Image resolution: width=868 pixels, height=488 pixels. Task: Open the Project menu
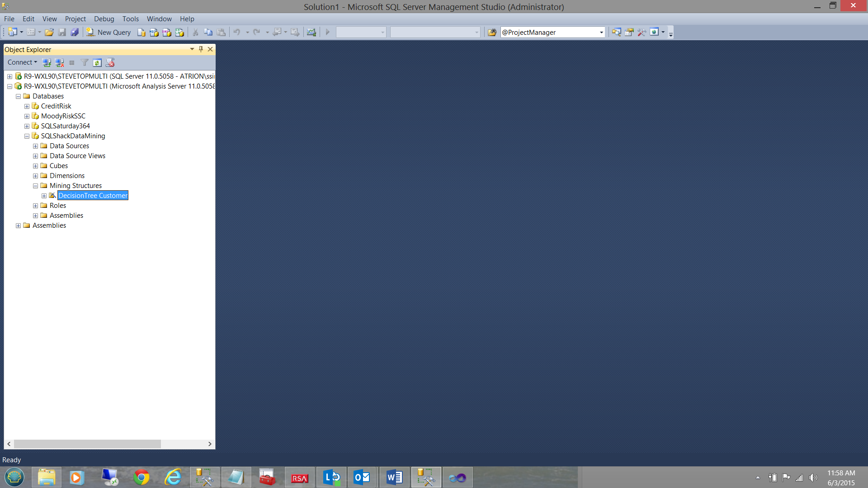pos(75,19)
